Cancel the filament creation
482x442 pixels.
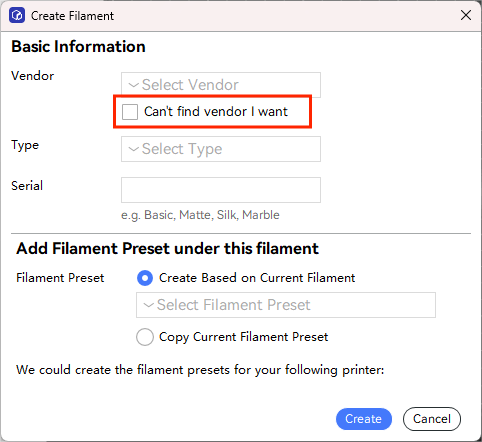[432, 419]
